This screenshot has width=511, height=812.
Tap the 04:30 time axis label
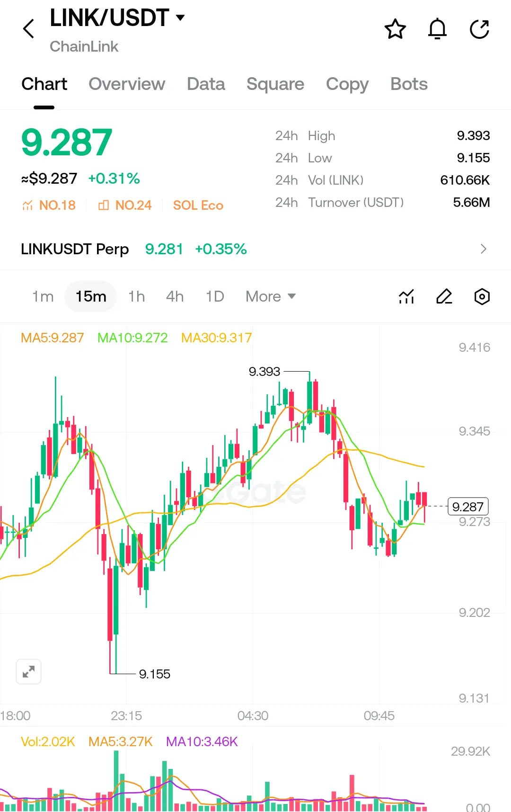tap(253, 715)
